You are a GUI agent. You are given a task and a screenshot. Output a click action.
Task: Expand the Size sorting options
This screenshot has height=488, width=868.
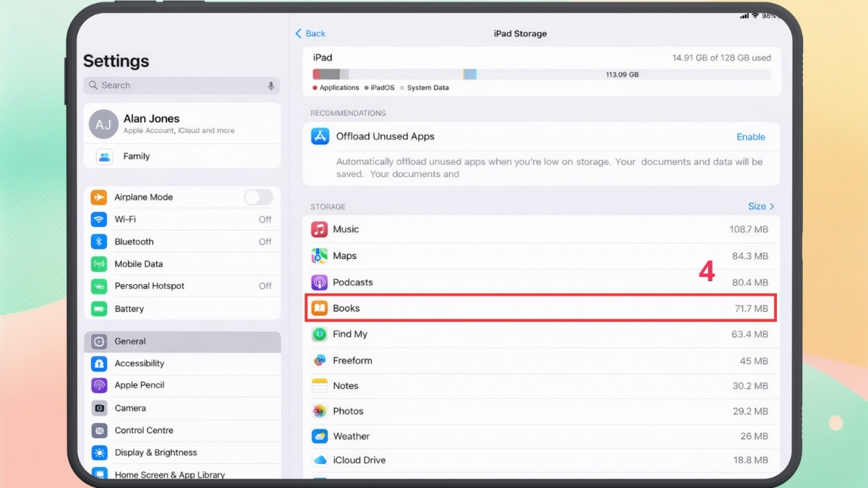click(761, 206)
